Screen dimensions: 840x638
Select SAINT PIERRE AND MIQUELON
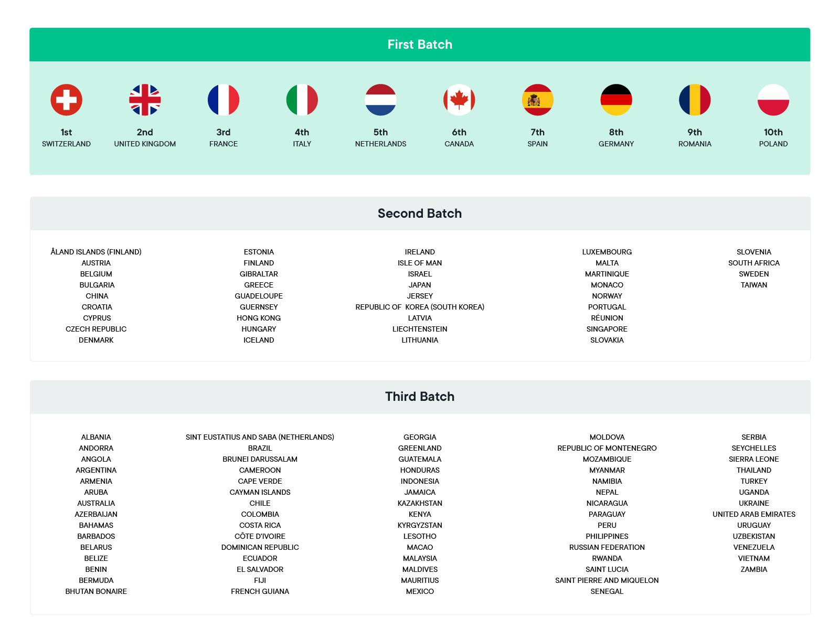[607, 580]
